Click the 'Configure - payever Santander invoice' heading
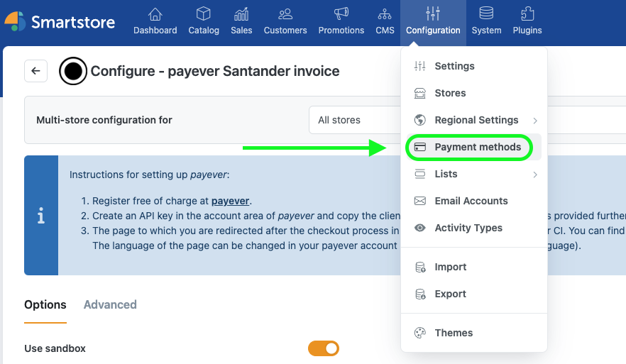Image resolution: width=626 pixels, height=364 pixels. click(215, 71)
